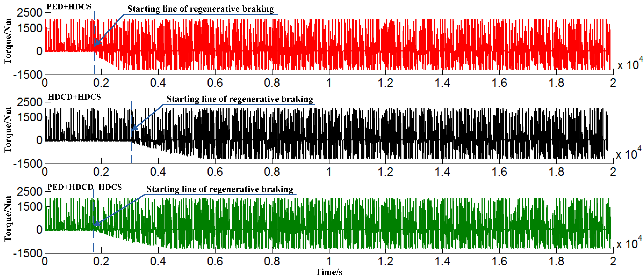Screen dimensions: 644x278
Task: Click the regenerative braking annotation above green plot
Action: tap(220, 189)
